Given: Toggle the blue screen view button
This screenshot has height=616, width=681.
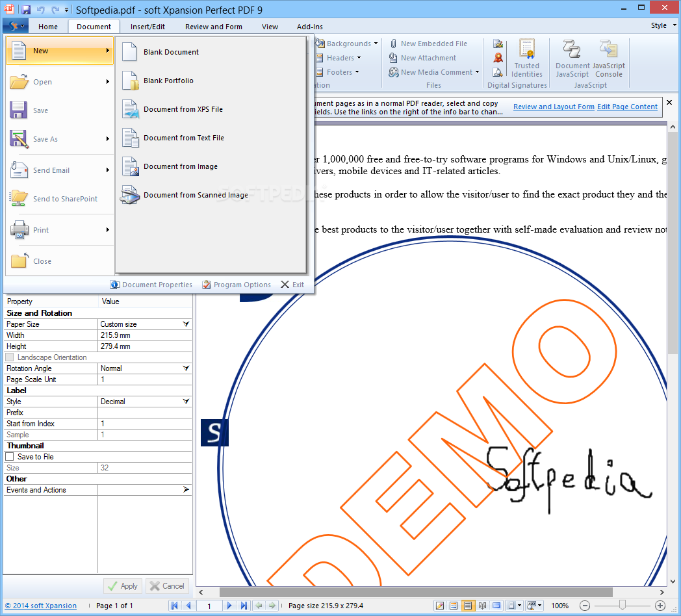Looking at the screenshot, I should 497,606.
